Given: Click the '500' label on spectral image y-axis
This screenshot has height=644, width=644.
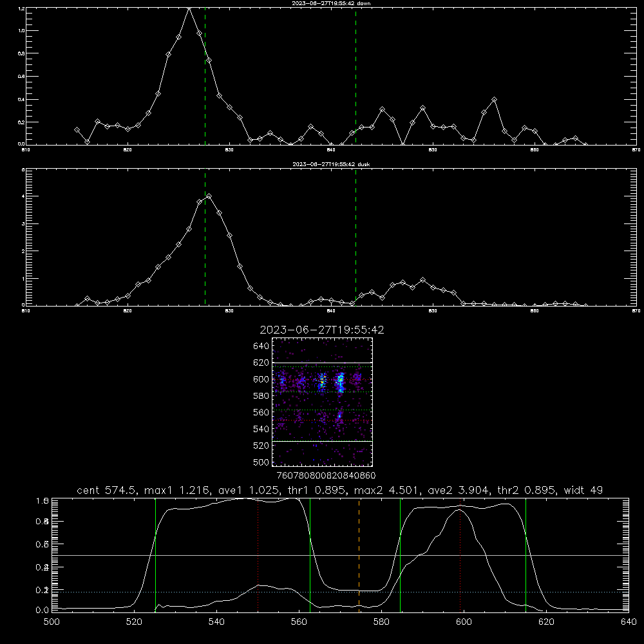Looking at the screenshot, I should click(x=261, y=462).
